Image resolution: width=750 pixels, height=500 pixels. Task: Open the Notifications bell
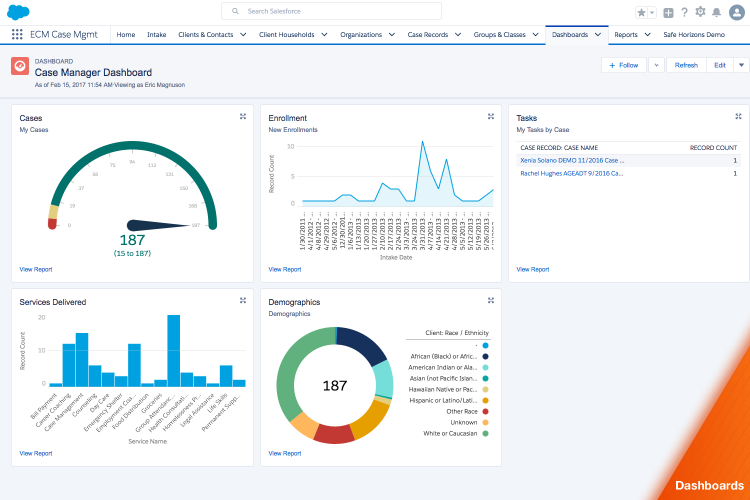[716, 12]
